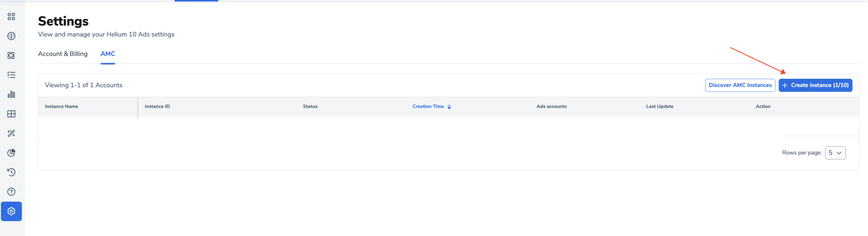This screenshot has height=236, width=868.
Task: Select the AMC tab
Action: point(107,54)
